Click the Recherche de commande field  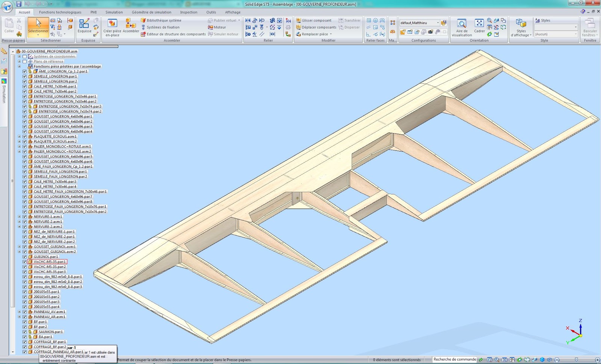[x=455, y=359]
